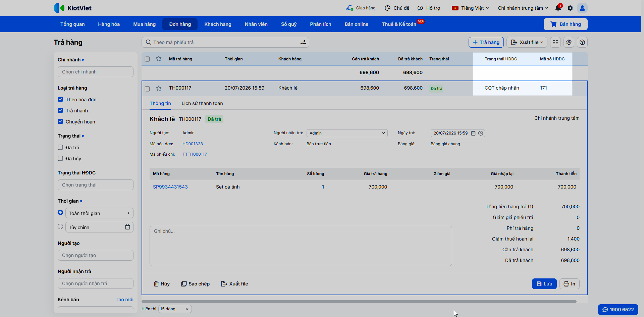Open Chọn trạng thái HĐDC selector
This screenshot has width=644, height=317.
[x=96, y=185]
